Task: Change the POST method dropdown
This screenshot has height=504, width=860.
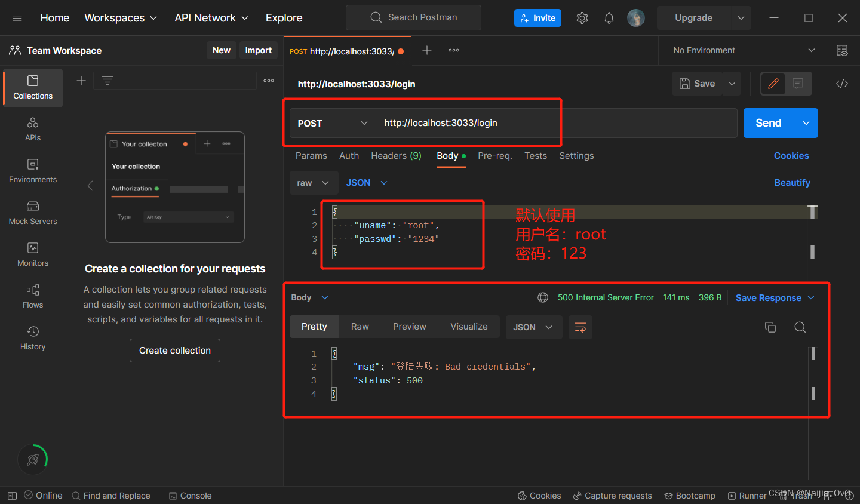Action: coord(333,123)
